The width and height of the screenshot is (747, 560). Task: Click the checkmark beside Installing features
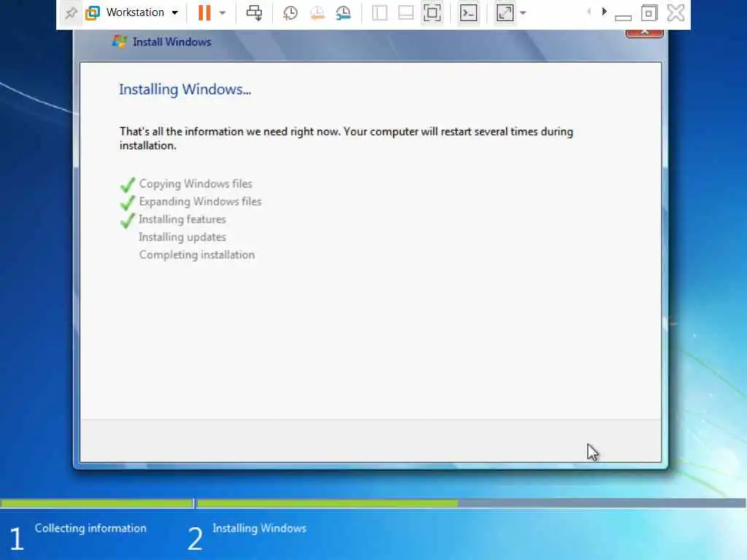coord(127,220)
